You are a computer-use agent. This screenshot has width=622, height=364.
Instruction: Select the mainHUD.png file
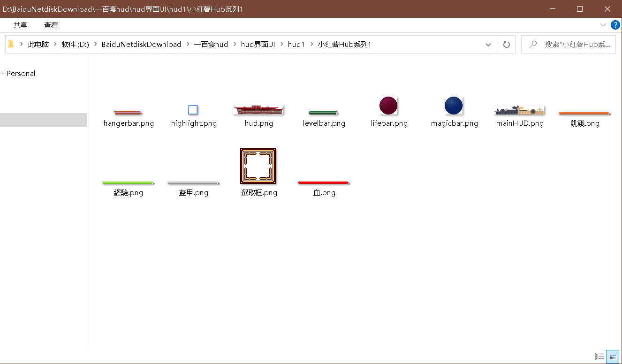(x=519, y=111)
